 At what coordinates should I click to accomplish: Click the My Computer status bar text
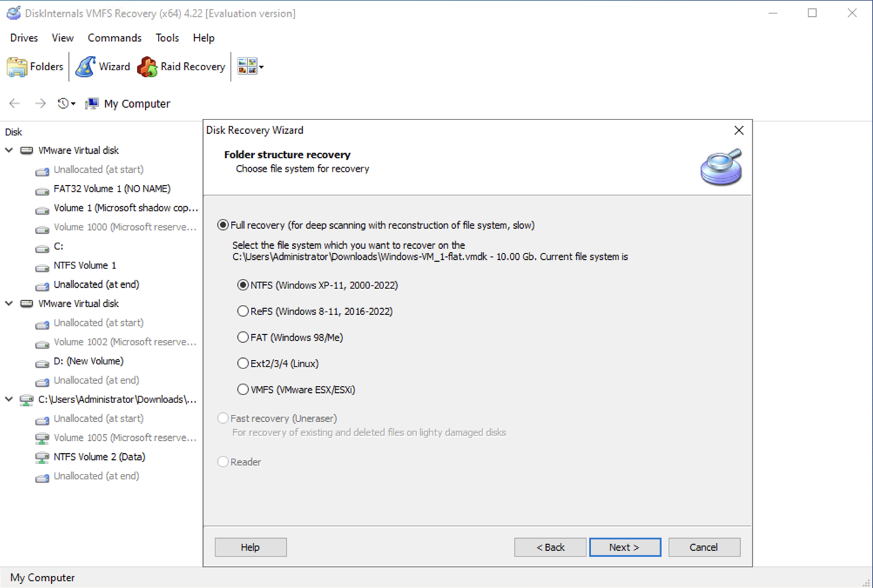pyautogui.click(x=42, y=578)
